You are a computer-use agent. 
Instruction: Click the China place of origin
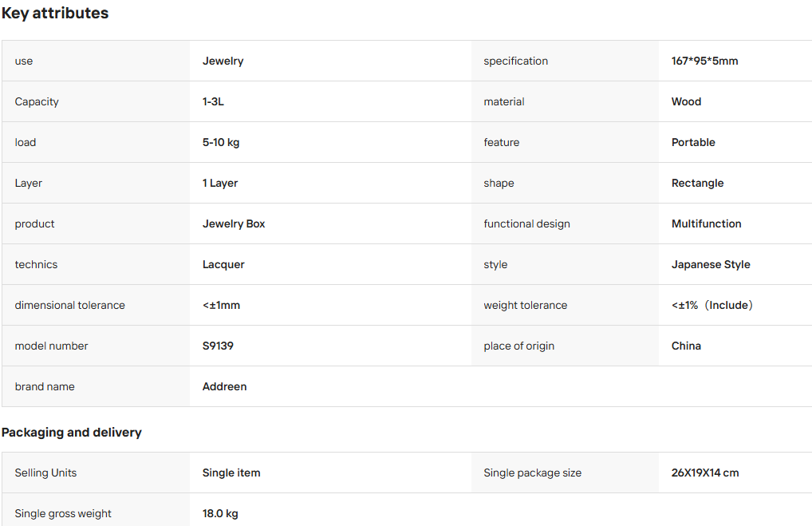point(686,346)
